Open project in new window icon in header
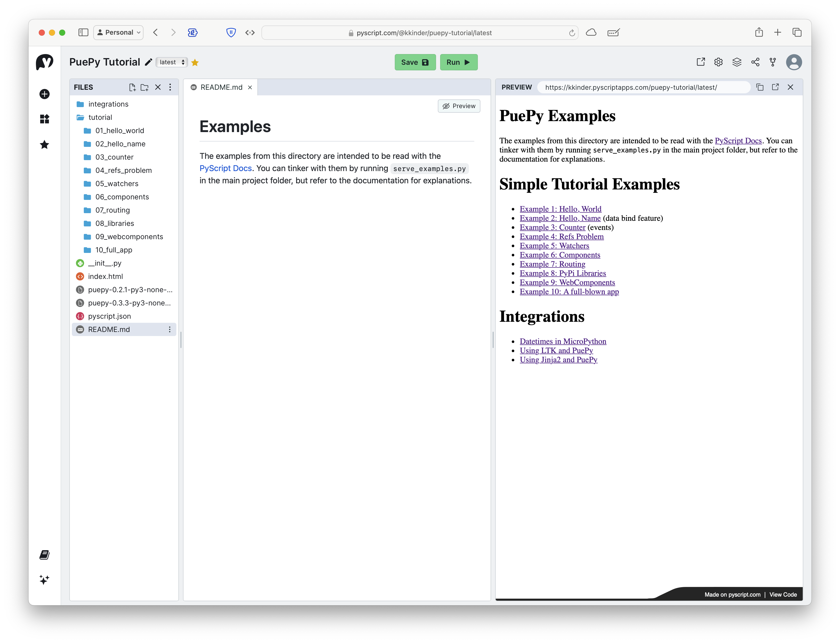 coord(700,62)
